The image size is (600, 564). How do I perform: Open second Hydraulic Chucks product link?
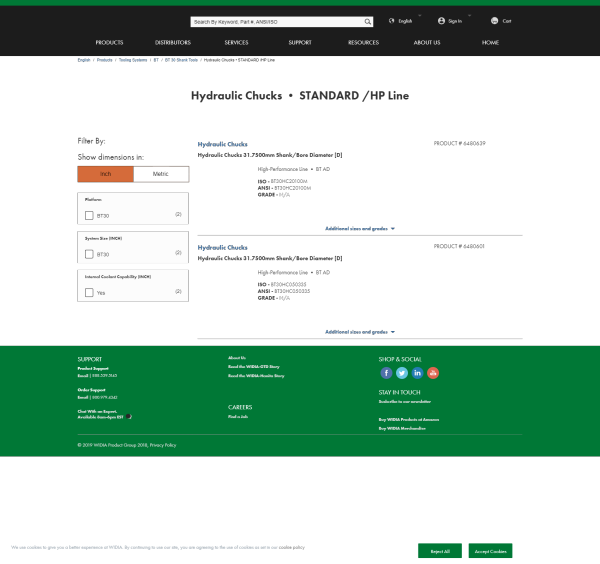coord(222,248)
